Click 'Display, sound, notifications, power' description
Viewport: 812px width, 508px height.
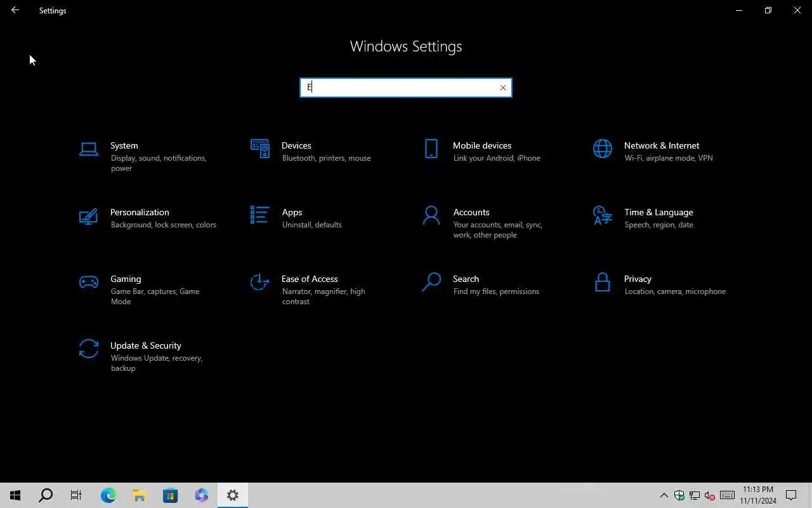(159, 163)
